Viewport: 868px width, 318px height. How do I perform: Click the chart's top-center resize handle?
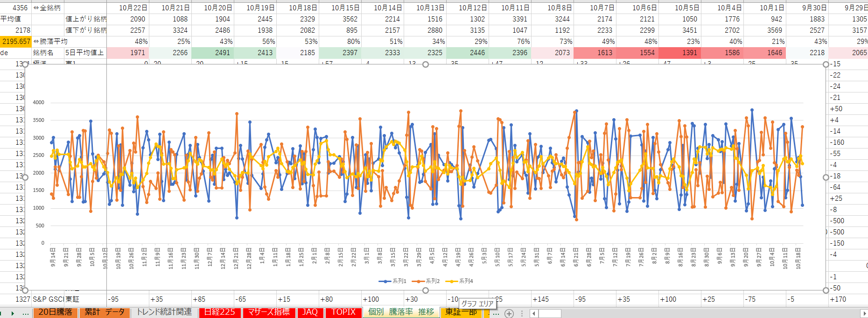tap(425, 64)
